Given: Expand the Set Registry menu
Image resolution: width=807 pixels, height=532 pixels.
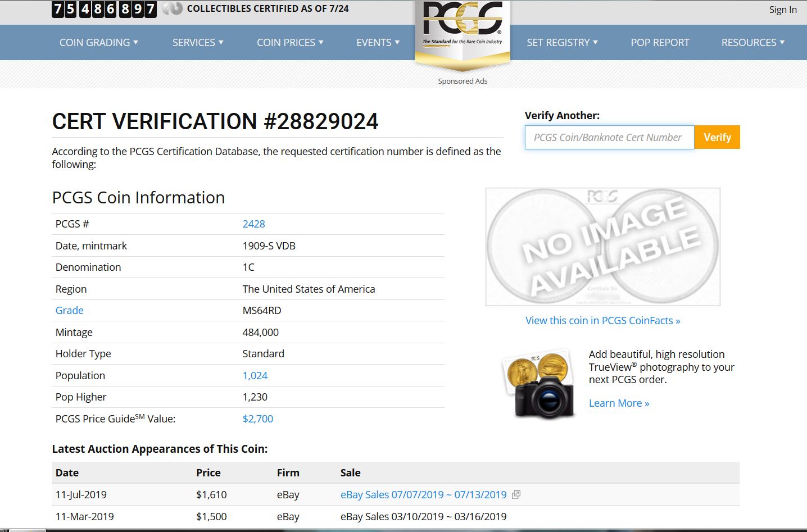Looking at the screenshot, I should pyautogui.click(x=562, y=43).
